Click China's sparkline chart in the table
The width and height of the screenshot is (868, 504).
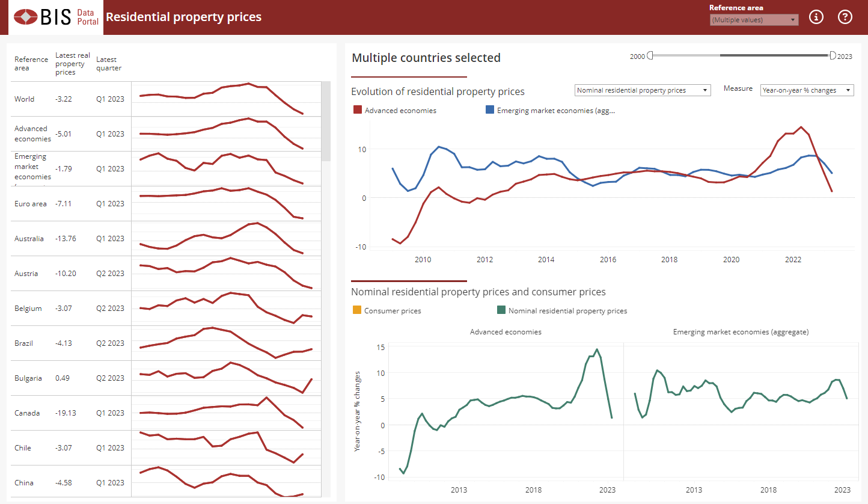pyautogui.click(x=226, y=482)
